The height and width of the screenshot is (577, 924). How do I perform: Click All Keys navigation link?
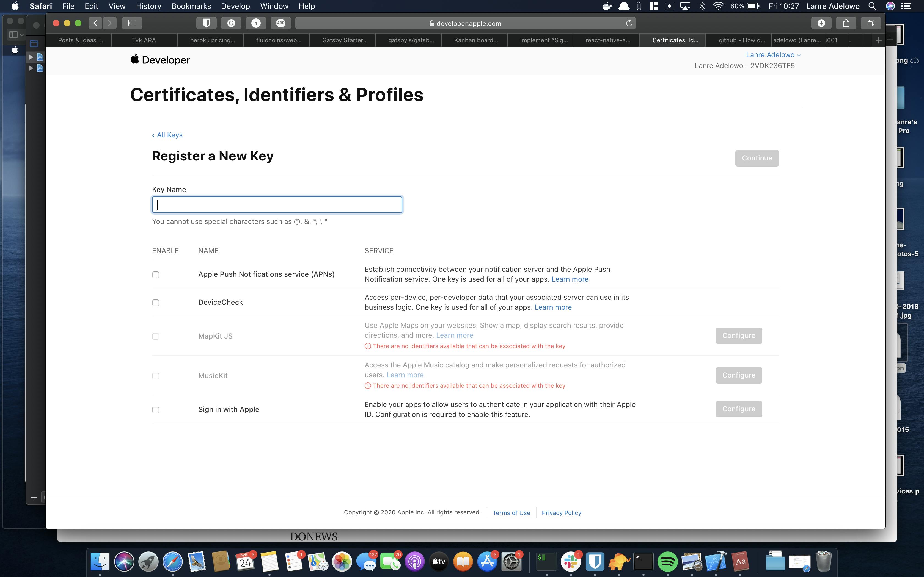coord(166,134)
